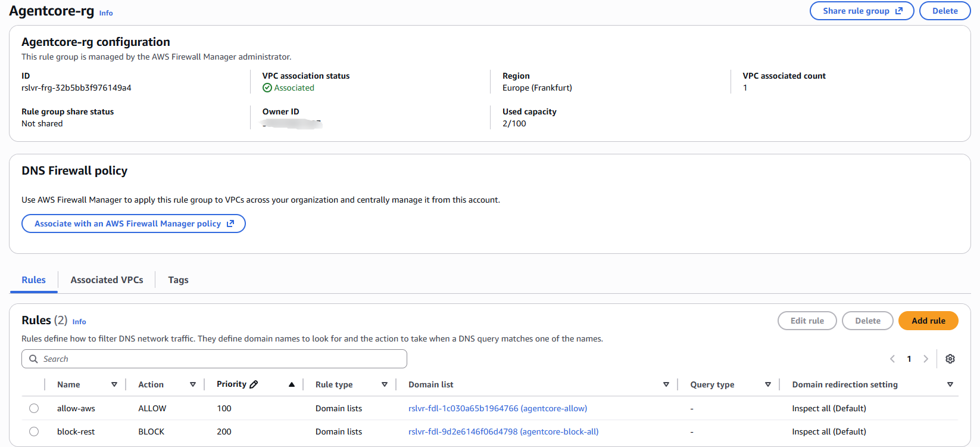980x447 pixels.
Task: Click the allow-aws rule name
Action: (x=76, y=408)
